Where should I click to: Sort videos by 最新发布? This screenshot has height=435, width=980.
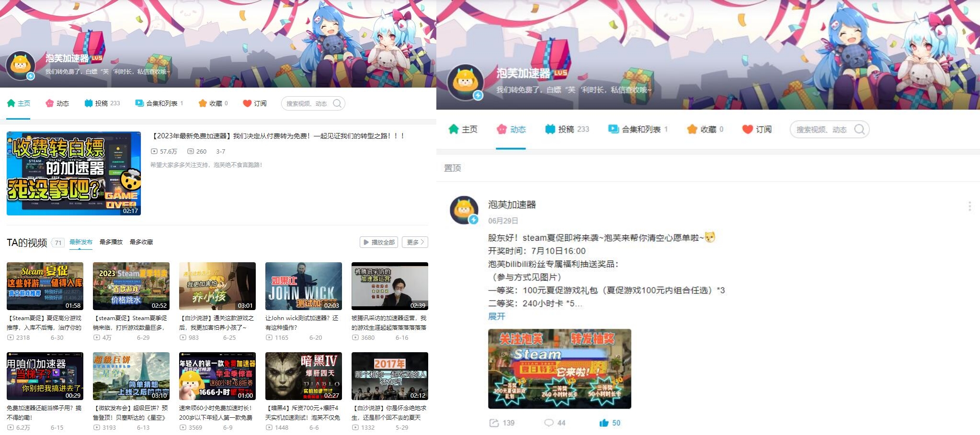81,242
